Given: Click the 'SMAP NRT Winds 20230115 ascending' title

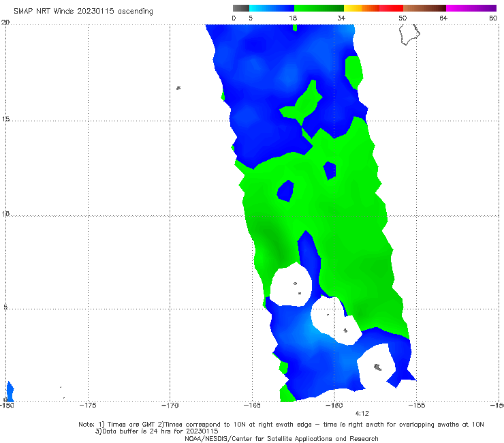Looking at the screenshot, I should coord(83,11).
